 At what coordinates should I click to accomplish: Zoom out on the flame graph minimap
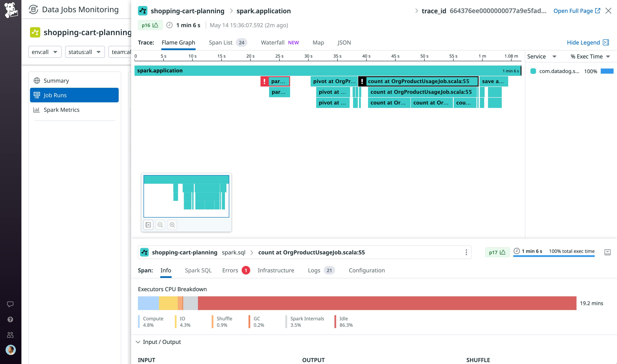pos(160,225)
